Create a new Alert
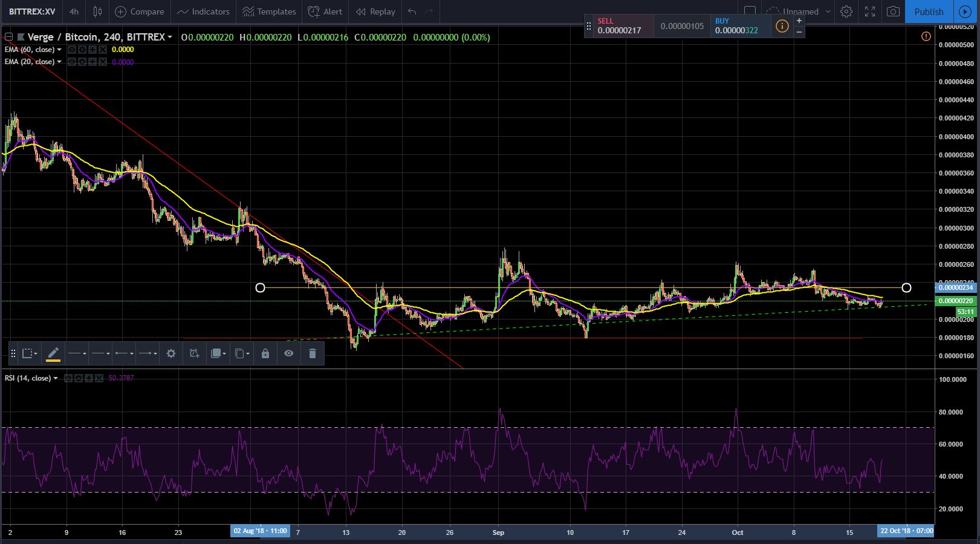The image size is (980, 544). 325,11
